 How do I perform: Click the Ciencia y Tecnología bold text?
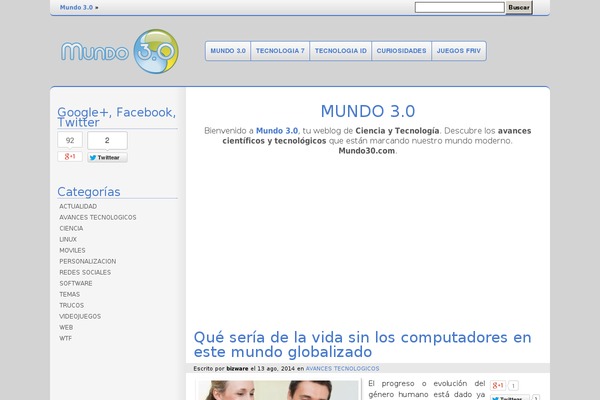(397, 131)
